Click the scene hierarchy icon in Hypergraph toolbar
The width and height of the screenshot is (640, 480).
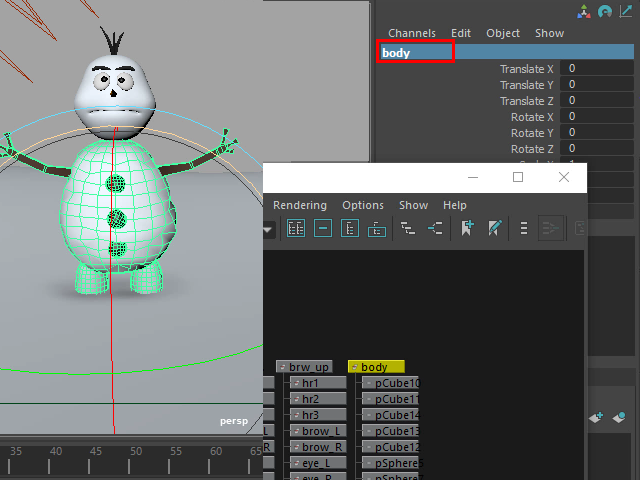click(407, 229)
